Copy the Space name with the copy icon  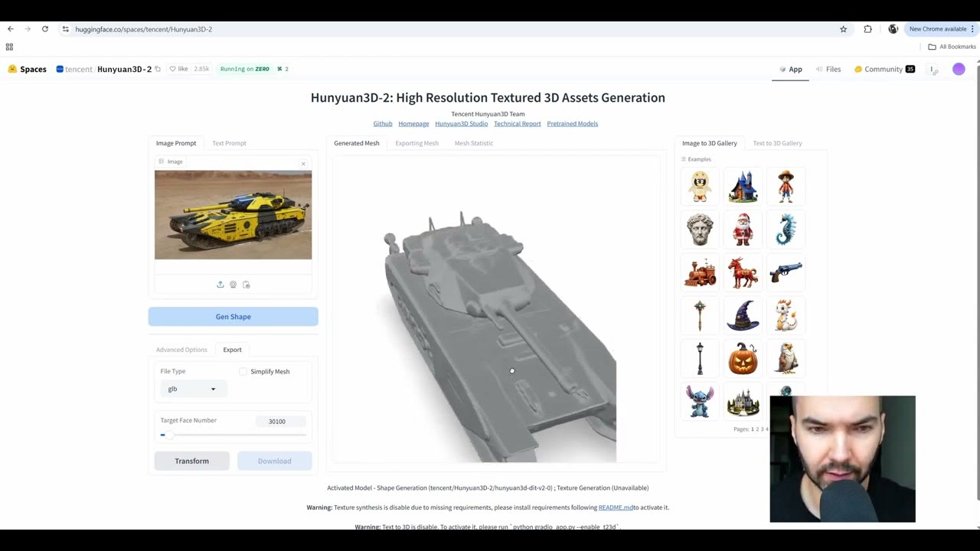[x=158, y=69]
